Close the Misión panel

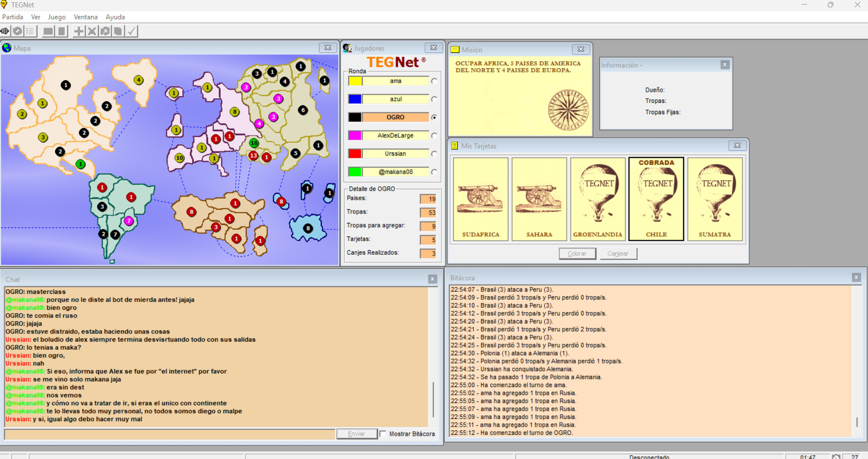[581, 49]
